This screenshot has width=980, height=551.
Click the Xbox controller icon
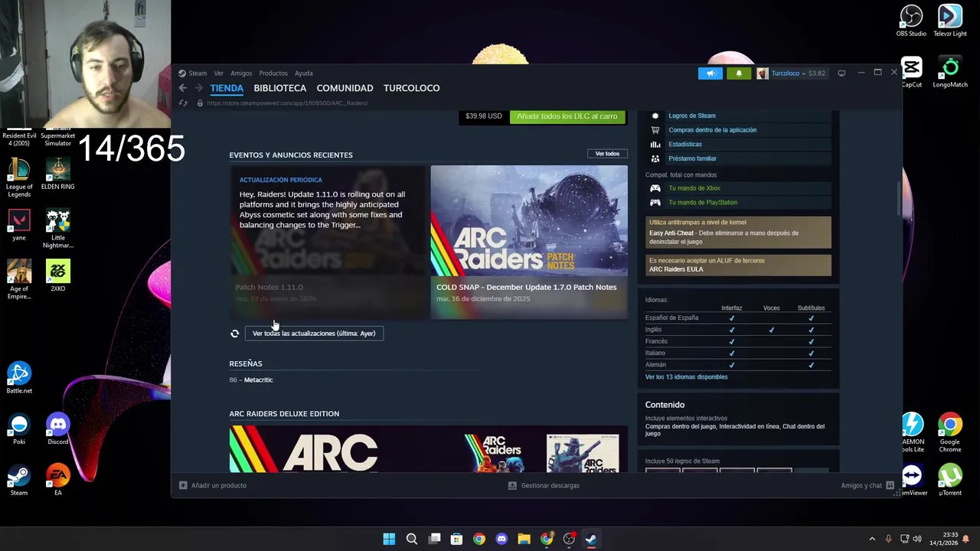point(655,188)
